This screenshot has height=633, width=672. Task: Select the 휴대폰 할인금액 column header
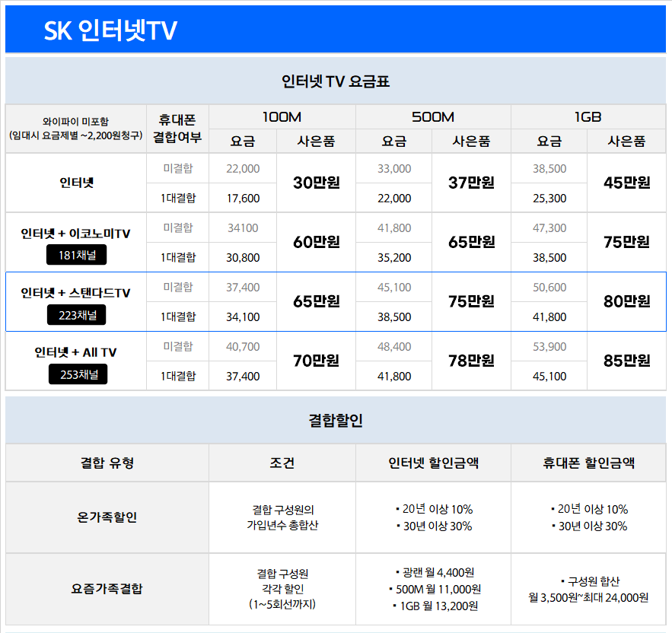588,463
